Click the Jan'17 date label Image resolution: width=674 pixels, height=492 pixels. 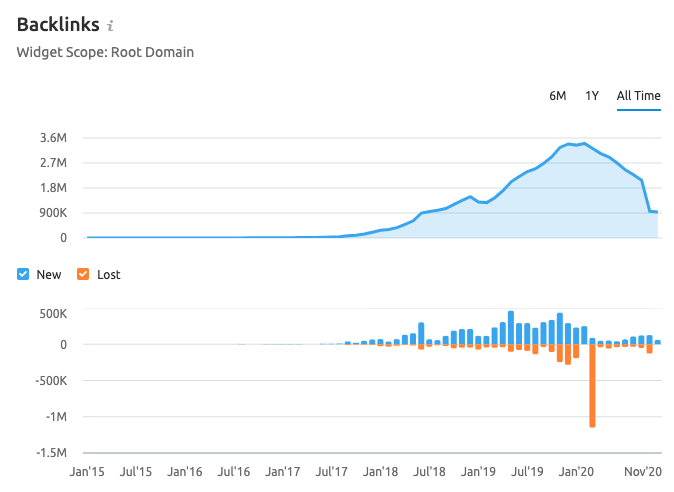coord(282,472)
